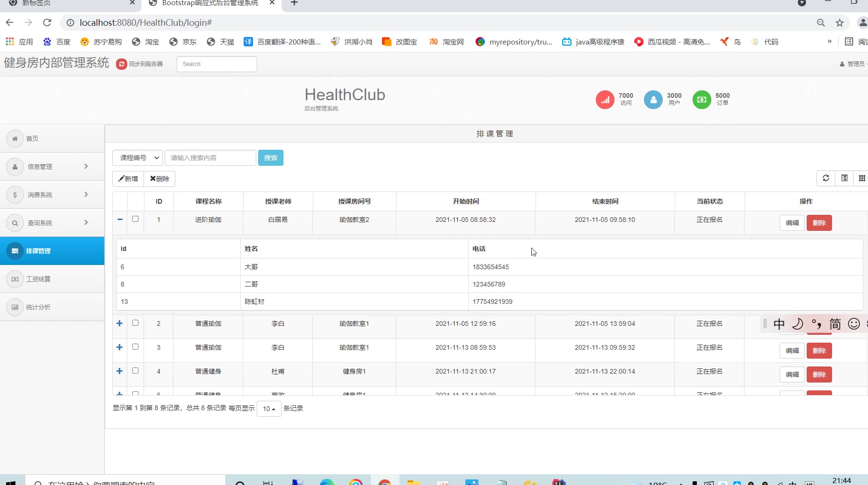The image size is (868, 485).
Task: Open the 天猫 bookmark
Action: pyautogui.click(x=220, y=42)
